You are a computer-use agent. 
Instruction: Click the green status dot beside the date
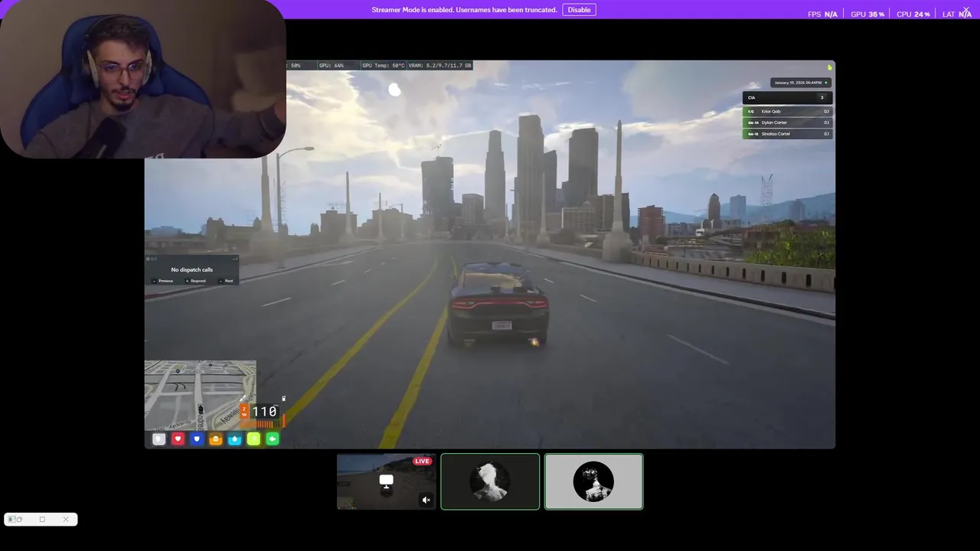[x=826, y=83]
